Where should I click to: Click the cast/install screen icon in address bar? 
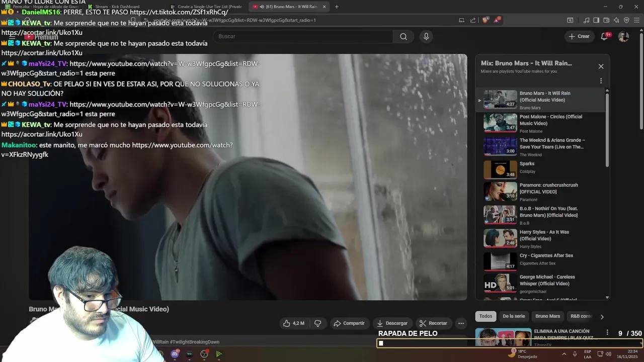coord(461,20)
